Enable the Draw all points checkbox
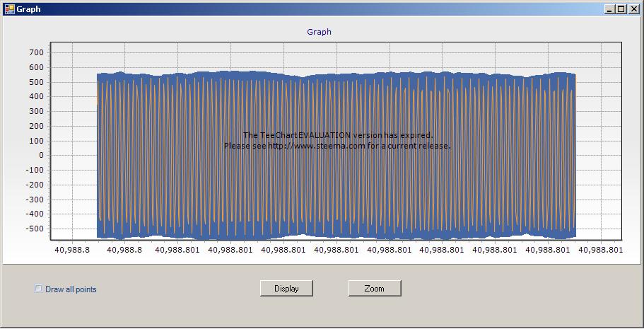644x329 pixels. pyautogui.click(x=38, y=289)
